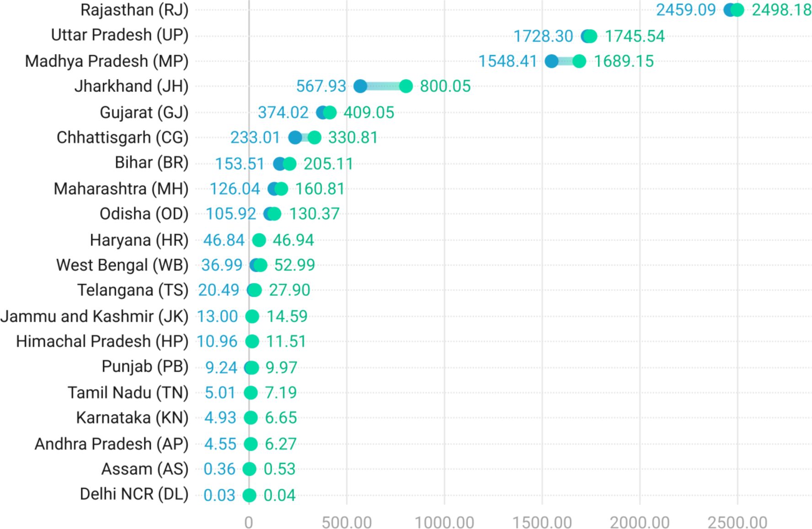Select the West Bengal (WB) label
The image size is (812, 529).
click(x=122, y=265)
